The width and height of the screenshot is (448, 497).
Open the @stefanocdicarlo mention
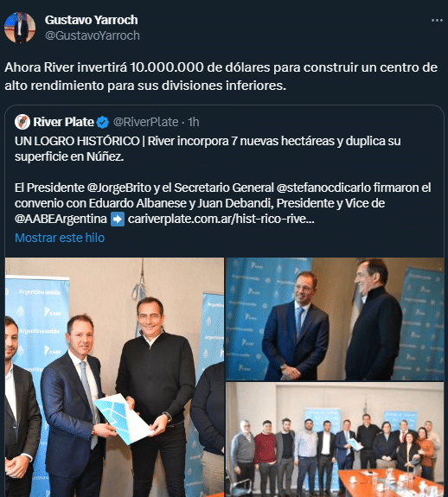[x=323, y=188]
